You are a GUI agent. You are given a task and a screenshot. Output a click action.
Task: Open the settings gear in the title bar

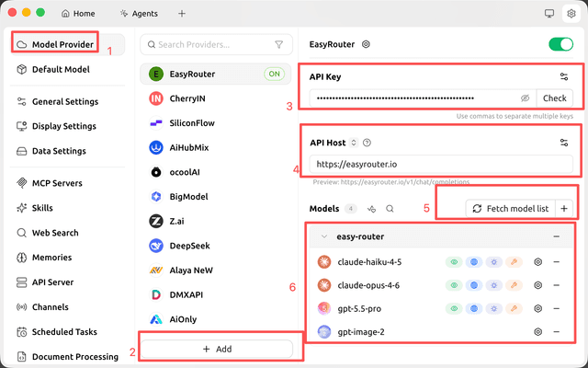(x=571, y=14)
